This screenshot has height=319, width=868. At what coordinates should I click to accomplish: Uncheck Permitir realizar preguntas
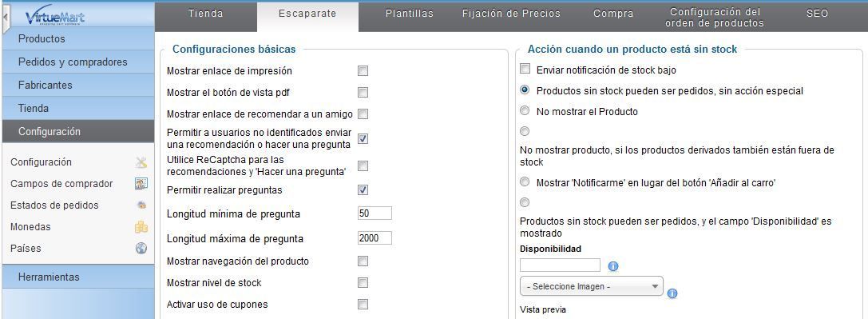click(363, 190)
